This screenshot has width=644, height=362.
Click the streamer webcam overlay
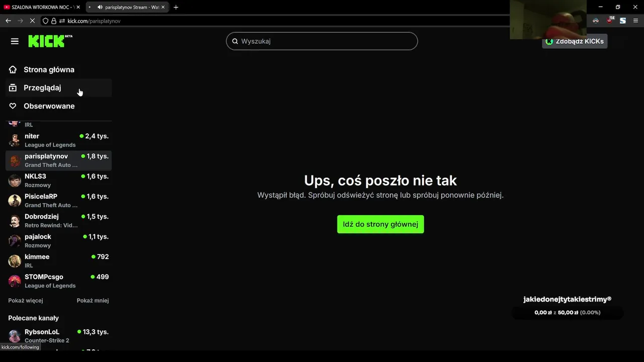coord(548,20)
